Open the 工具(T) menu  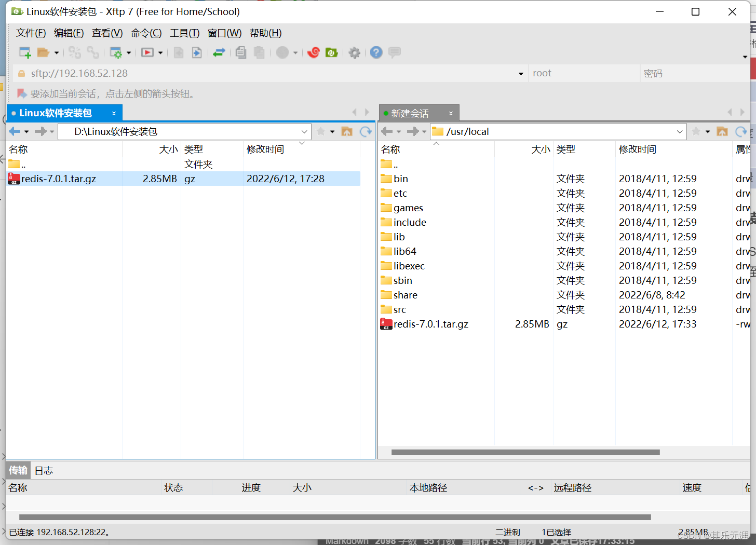pyautogui.click(x=185, y=33)
